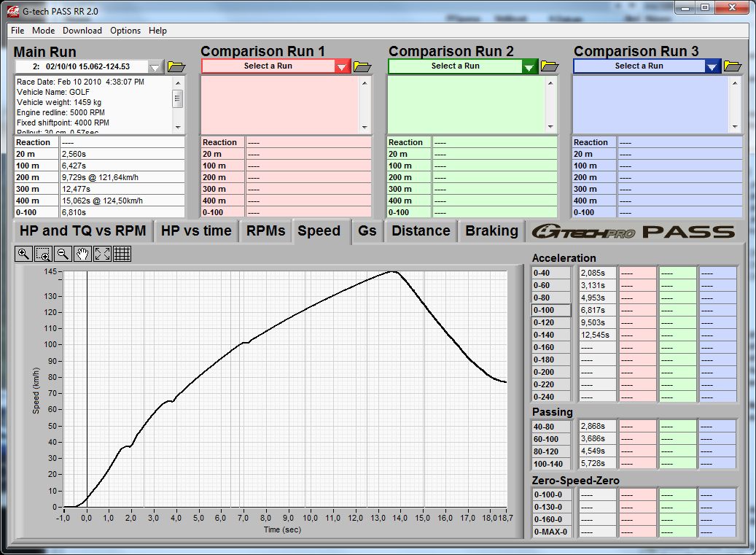Screen dimensions: 756x555
Task: Select the zoom in graph tool
Action: pyautogui.click(x=23, y=254)
